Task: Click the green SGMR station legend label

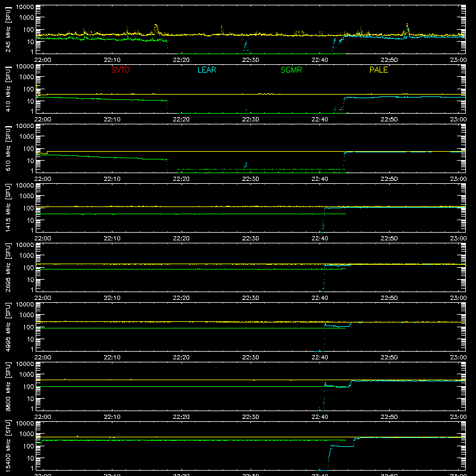Action: tap(291, 70)
